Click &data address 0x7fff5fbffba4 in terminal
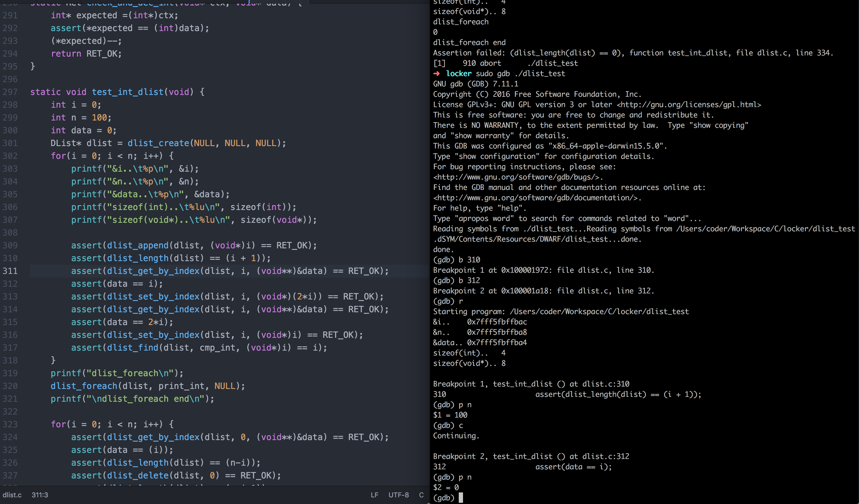859x504 pixels. click(x=497, y=343)
